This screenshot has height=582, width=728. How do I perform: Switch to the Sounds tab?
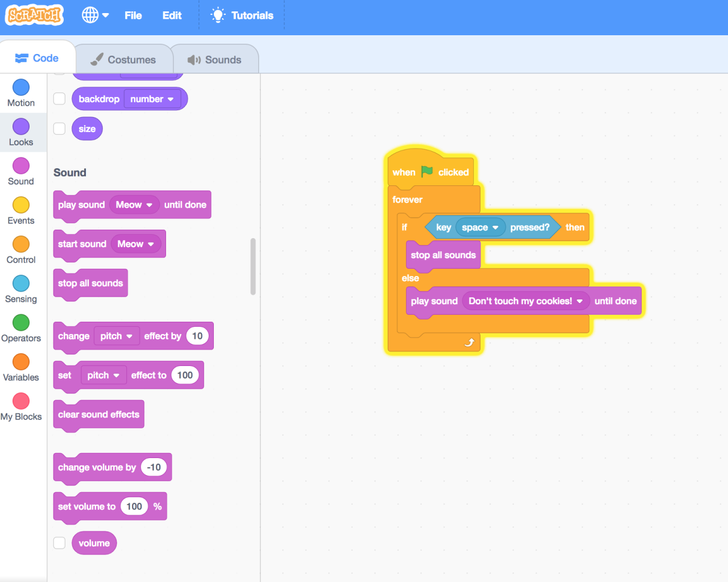pyautogui.click(x=214, y=60)
